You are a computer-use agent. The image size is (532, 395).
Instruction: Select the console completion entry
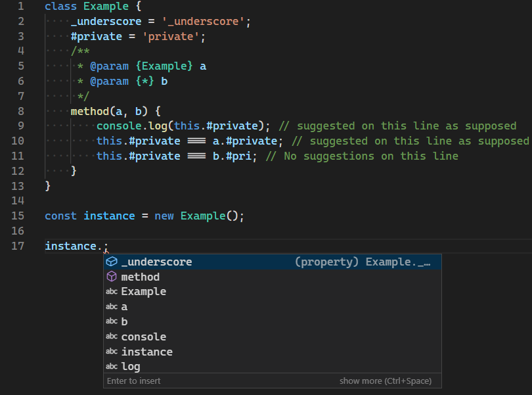click(x=143, y=336)
